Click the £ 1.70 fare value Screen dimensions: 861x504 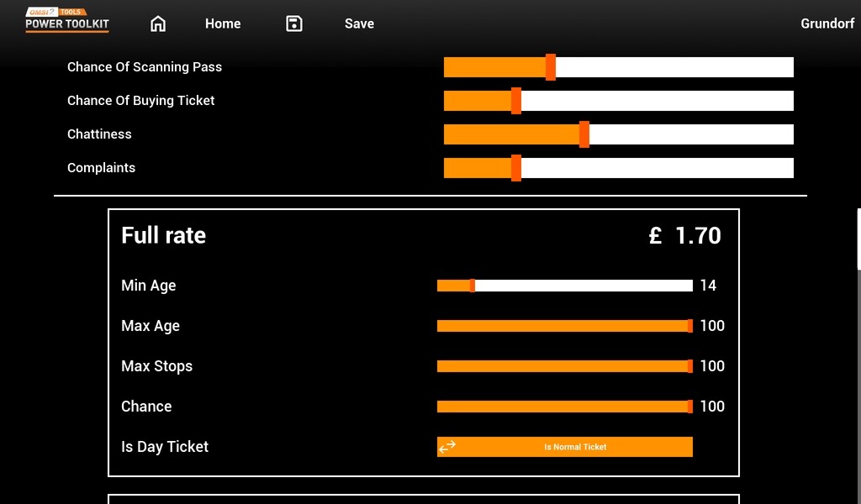[685, 235]
